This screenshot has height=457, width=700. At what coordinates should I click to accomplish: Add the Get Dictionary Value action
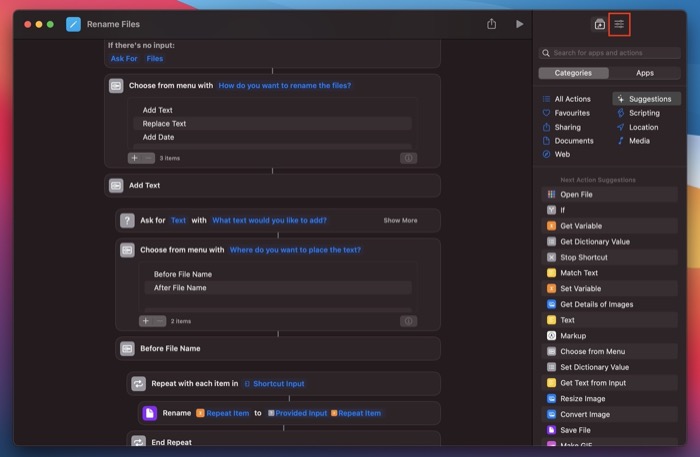pyautogui.click(x=610, y=241)
